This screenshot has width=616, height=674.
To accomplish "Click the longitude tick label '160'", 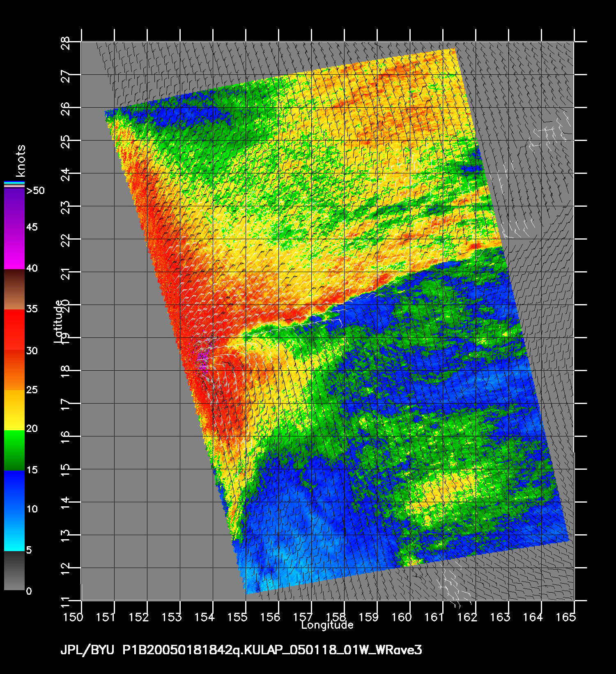I will click(x=402, y=617).
